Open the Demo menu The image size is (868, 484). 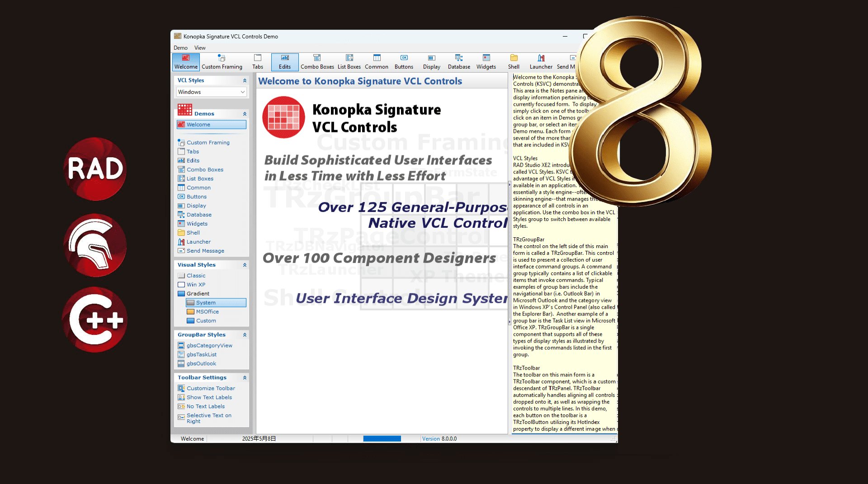pos(180,48)
